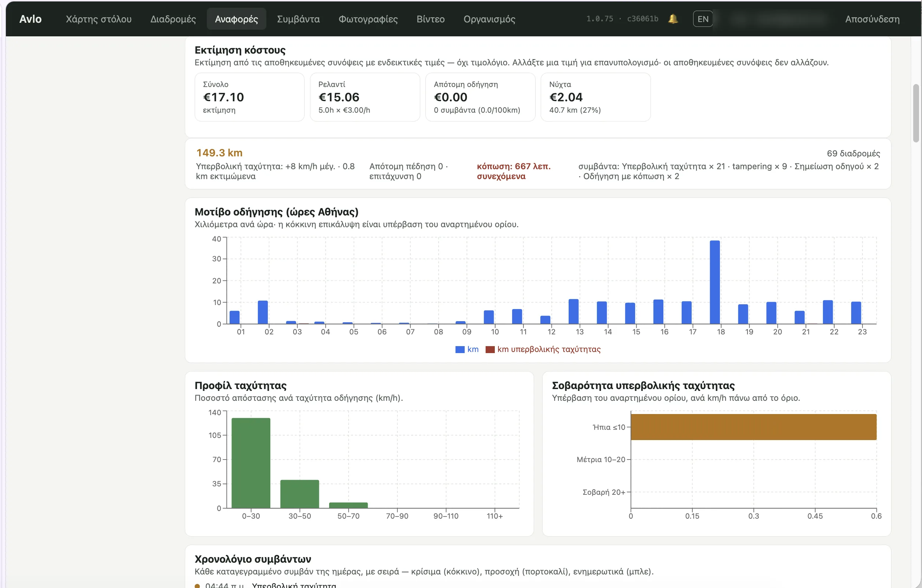Click the Ρελαντί cost card €15.06
922x588 pixels.
tap(364, 97)
